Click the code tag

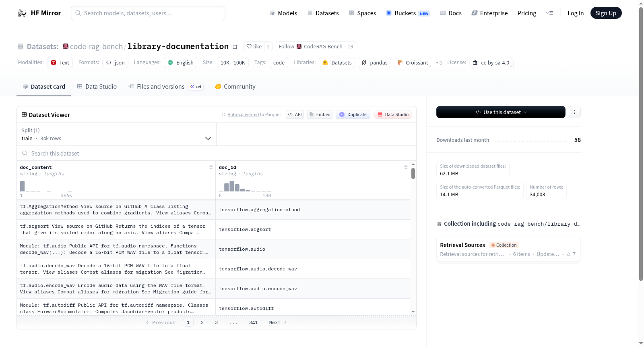[279, 62]
